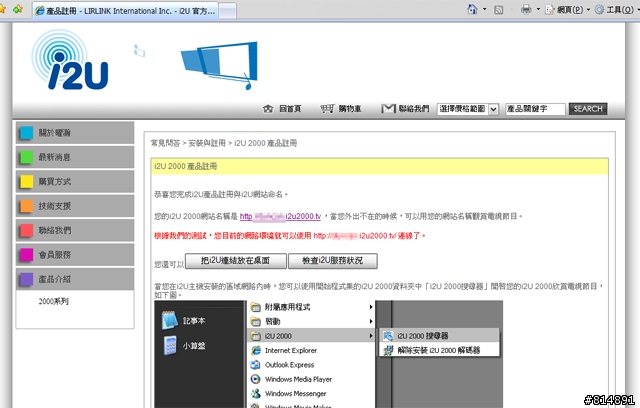Viewport: 640px width, 408px height.
Task: Open 產品介紹 sidebar item
Action: point(75,279)
